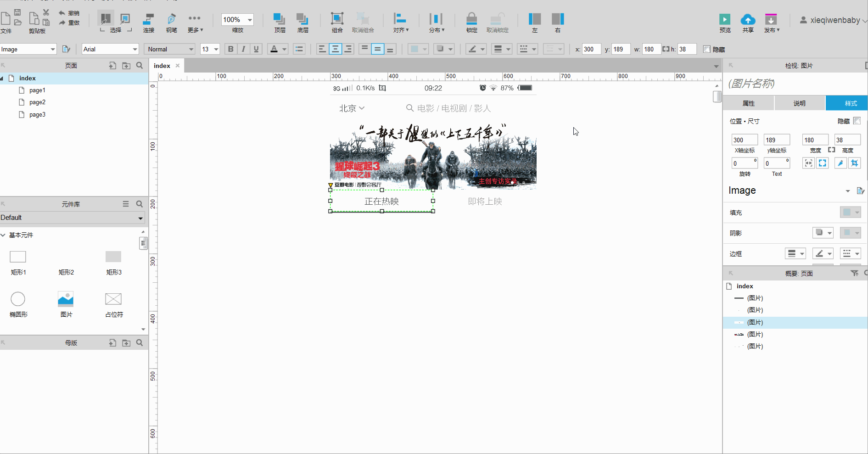Click the Redo (重做) arrow
The height and width of the screenshot is (454, 868).
(62, 22)
